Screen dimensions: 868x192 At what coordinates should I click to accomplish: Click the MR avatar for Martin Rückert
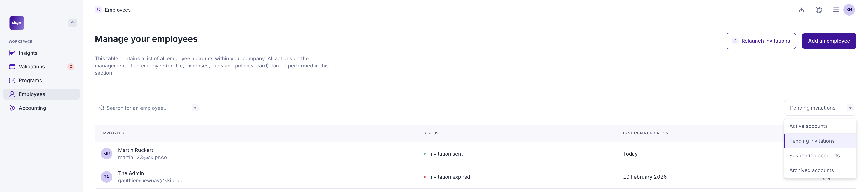pyautogui.click(x=106, y=154)
